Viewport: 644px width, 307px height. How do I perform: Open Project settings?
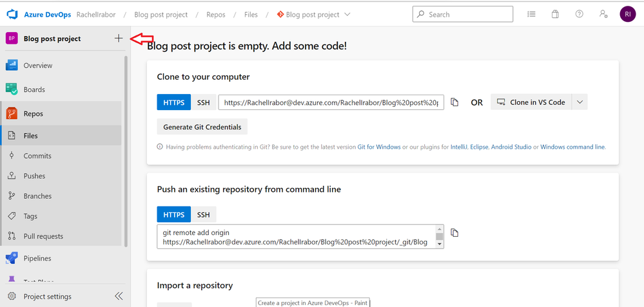click(x=47, y=296)
